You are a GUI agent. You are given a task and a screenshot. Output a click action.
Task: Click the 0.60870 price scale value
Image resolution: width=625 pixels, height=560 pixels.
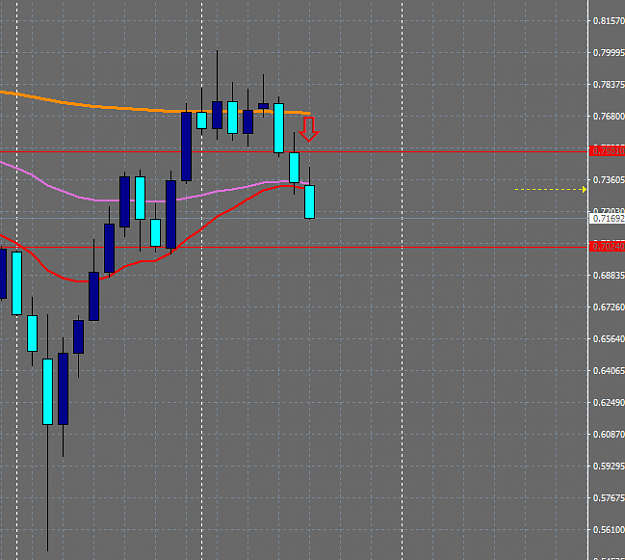pyautogui.click(x=608, y=434)
